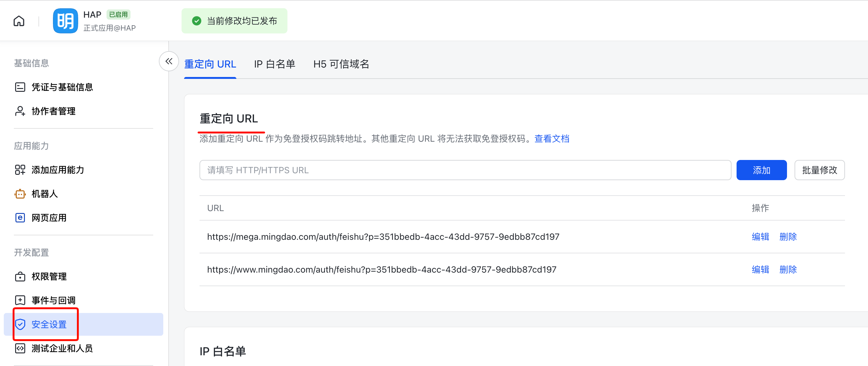Click the 应用能力 sidebar group label
Screen dimensions: 868x366
[31, 146]
